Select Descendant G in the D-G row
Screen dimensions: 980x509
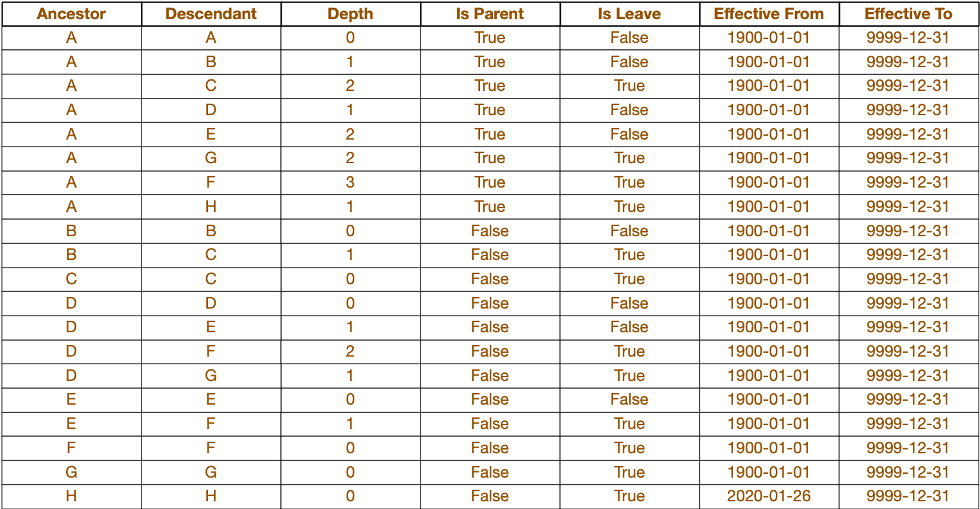click(x=211, y=376)
